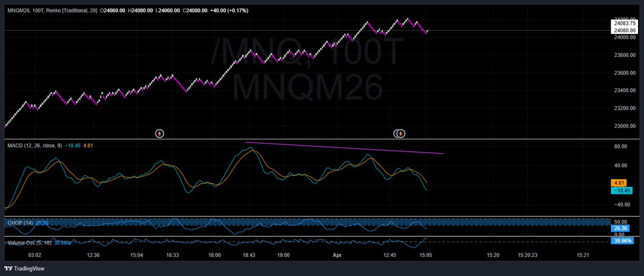Click the 16:33 time axis label
644x276 pixels.
coord(172,255)
